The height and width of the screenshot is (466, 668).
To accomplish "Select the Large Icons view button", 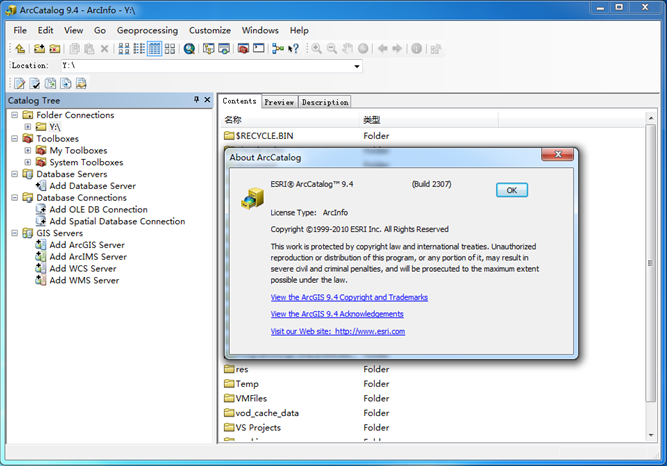I will (122, 48).
